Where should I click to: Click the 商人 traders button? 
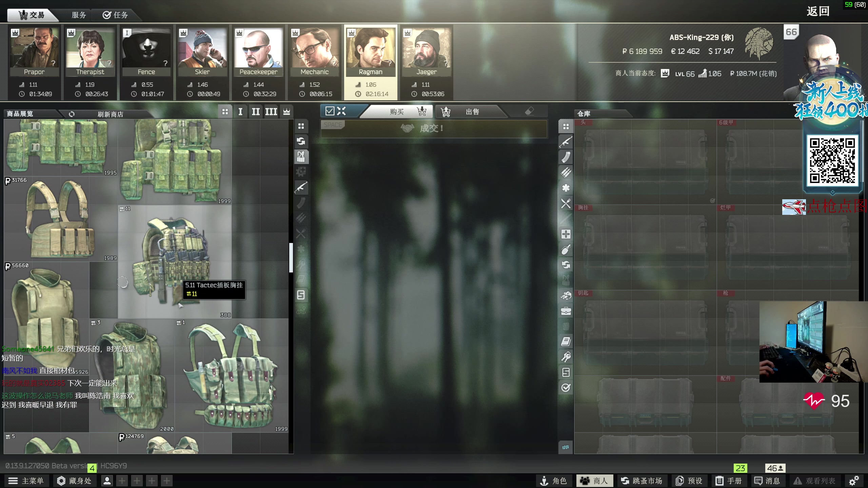click(595, 481)
